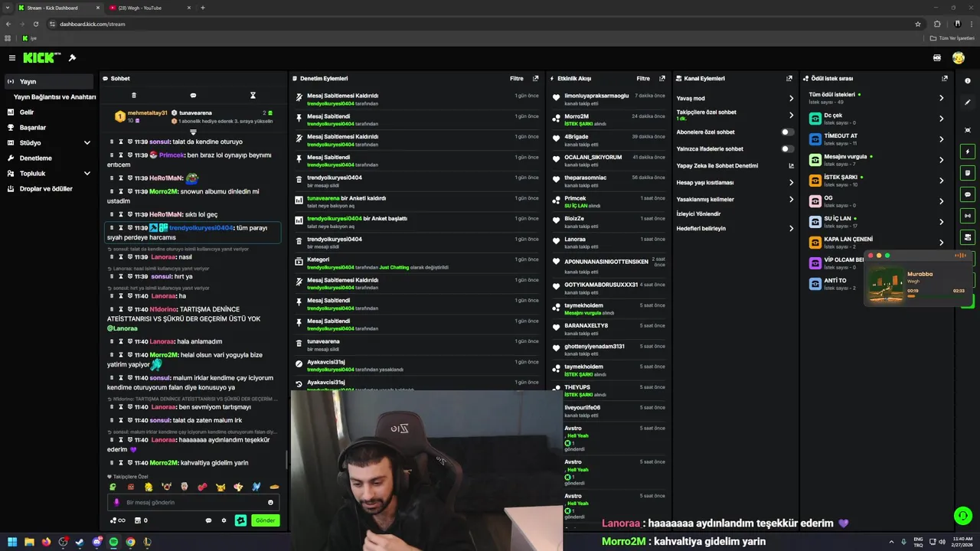Click the trash icon at top of Sohbet panel
The height and width of the screenshot is (551, 980).
click(x=134, y=96)
